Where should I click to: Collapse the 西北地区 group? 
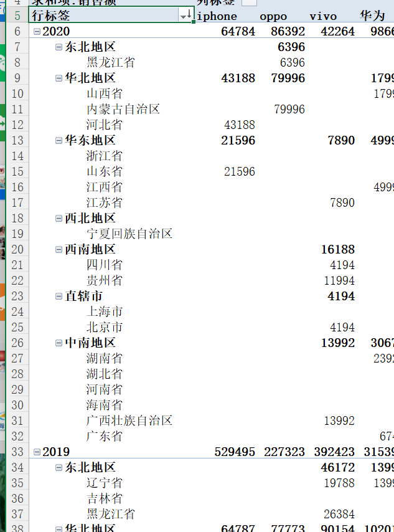[x=59, y=219]
